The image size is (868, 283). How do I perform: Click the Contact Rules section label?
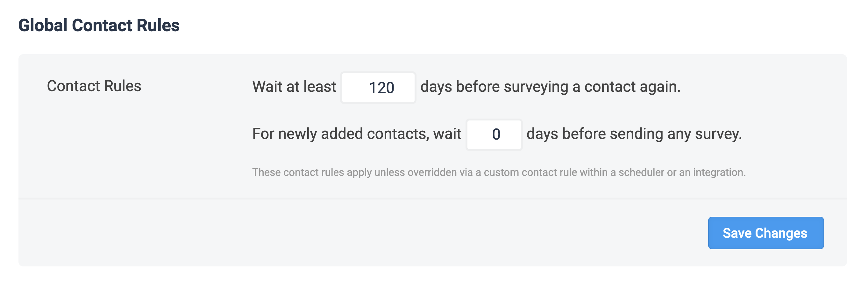[x=94, y=86]
